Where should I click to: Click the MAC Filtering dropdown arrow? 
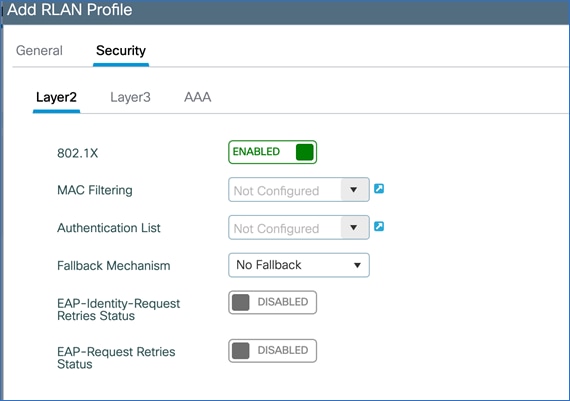point(354,190)
